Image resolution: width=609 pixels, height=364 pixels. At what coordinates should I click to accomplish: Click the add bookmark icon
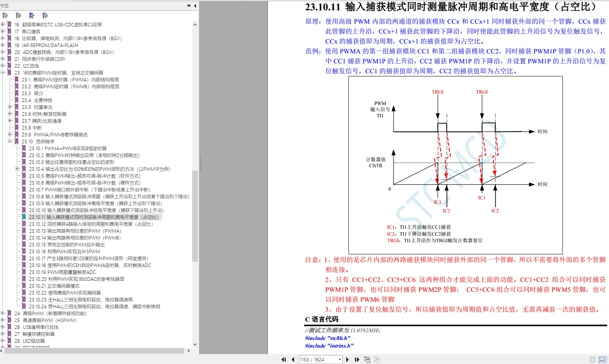tap(18, 16)
